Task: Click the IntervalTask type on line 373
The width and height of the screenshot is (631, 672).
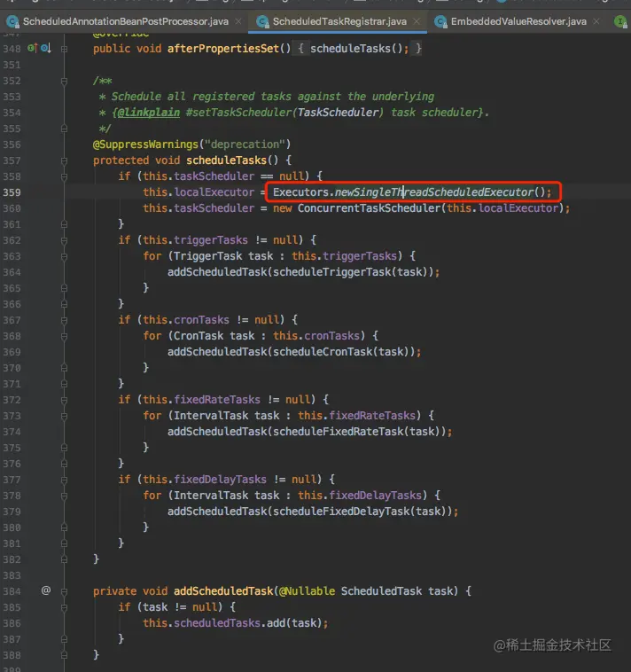Action: pos(211,415)
